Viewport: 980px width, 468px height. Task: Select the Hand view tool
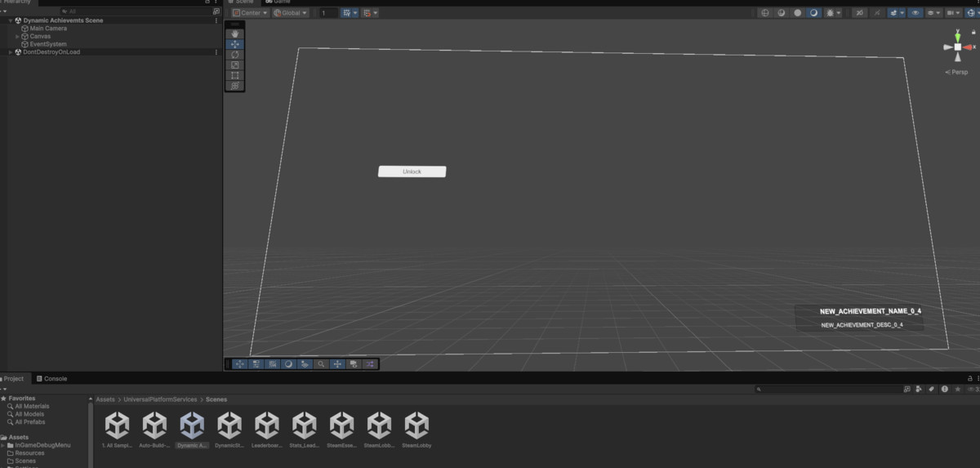point(235,33)
